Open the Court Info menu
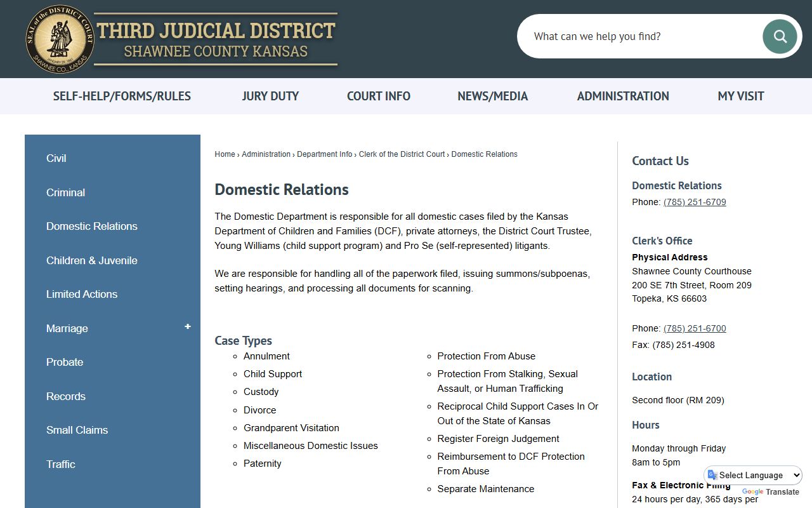This screenshot has height=508, width=812. click(x=379, y=97)
